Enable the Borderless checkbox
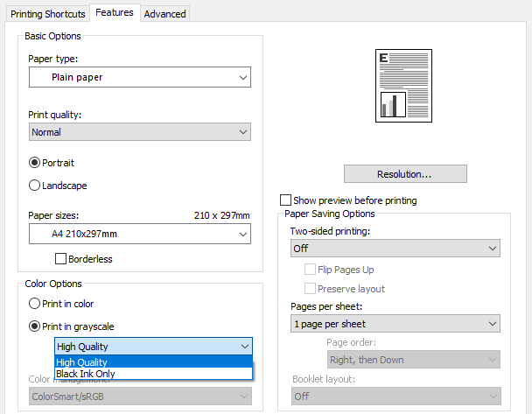The height and width of the screenshot is (414, 532). point(61,259)
